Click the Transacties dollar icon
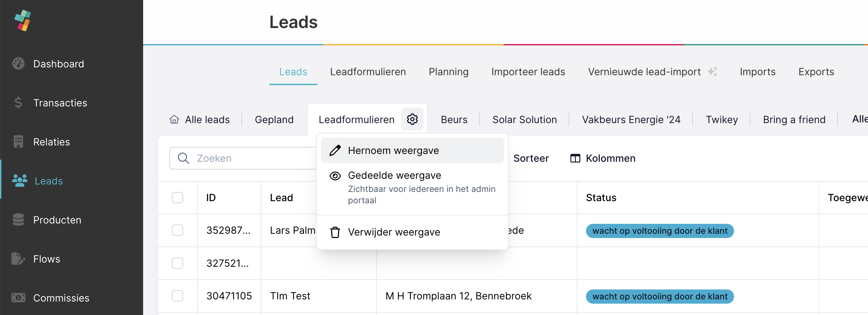Image resolution: width=868 pixels, height=315 pixels. pyautogui.click(x=18, y=103)
